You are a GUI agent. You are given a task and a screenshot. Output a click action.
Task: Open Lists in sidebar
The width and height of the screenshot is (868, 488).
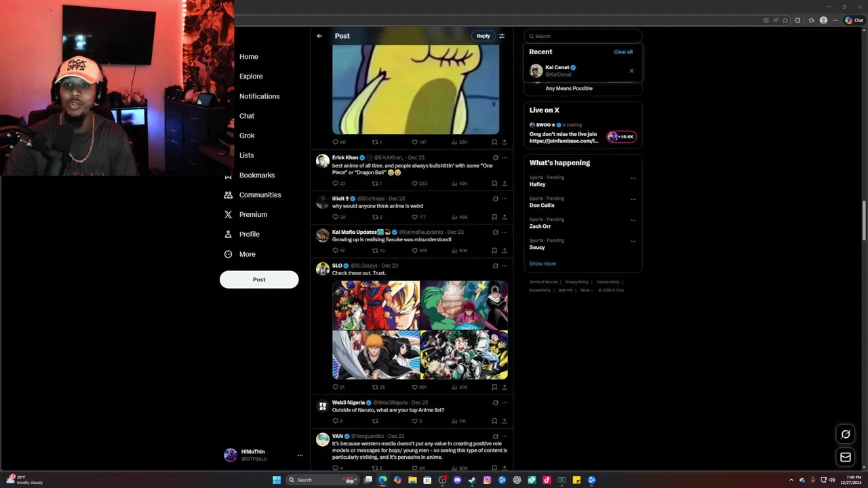[x=247, y=155]
